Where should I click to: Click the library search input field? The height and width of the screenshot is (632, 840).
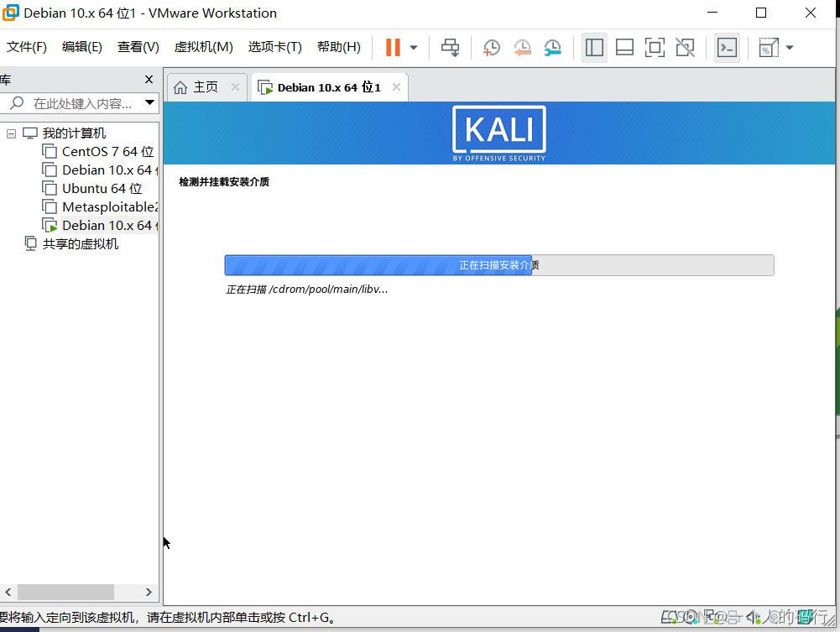[x=82, y=103]
